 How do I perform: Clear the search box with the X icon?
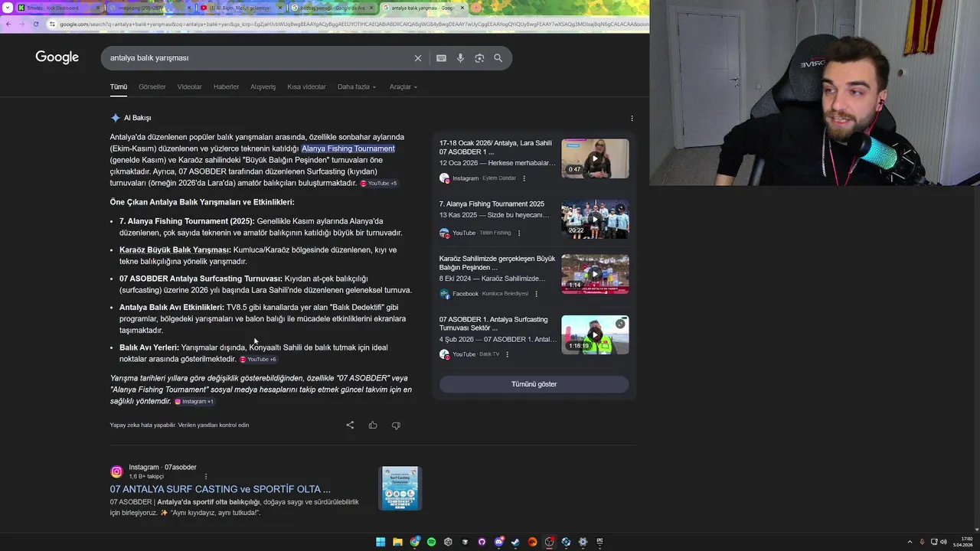coord(418,58)
